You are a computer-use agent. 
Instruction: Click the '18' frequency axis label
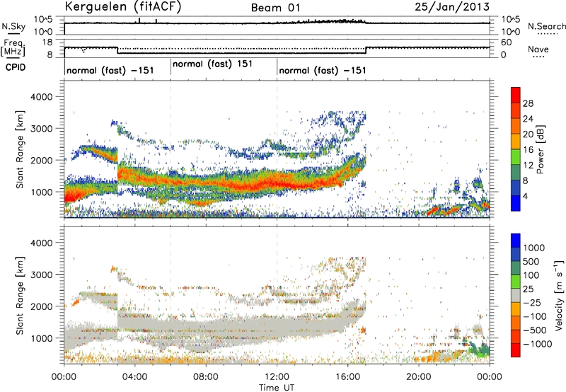click(x=47, y=42)
